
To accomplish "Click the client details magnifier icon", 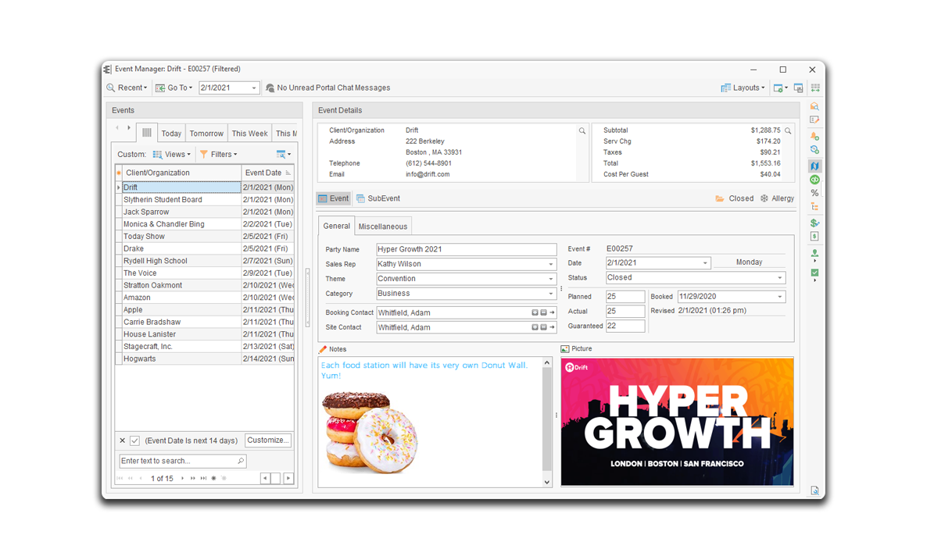I will pos(582,131).
